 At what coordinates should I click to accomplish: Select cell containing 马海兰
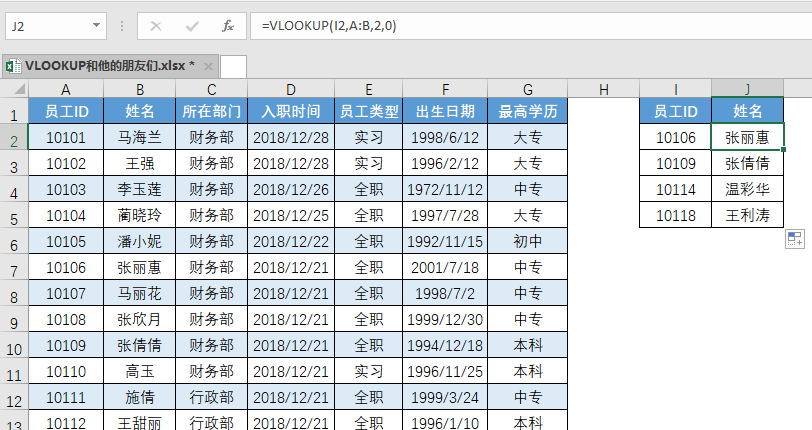(x=140, y=137)
